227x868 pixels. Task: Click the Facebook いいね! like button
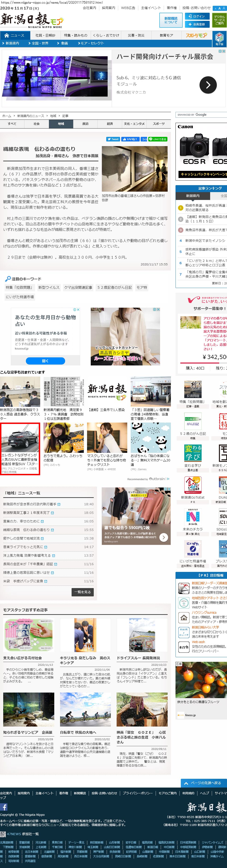[130, 139]
